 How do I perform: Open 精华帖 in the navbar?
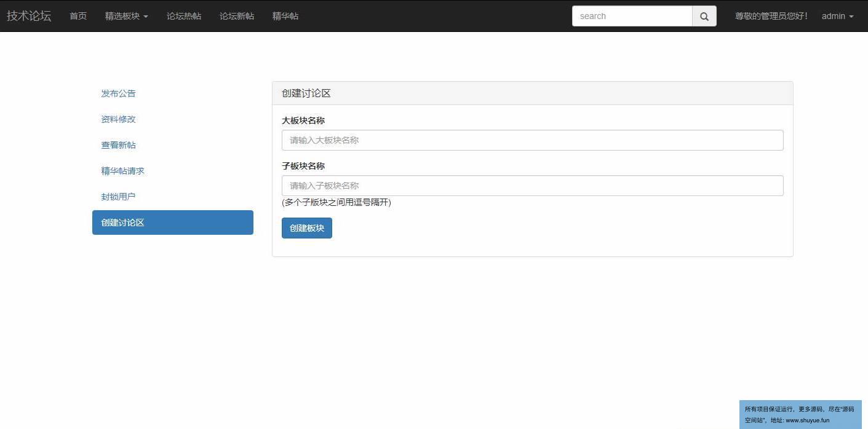coord(285,16)
